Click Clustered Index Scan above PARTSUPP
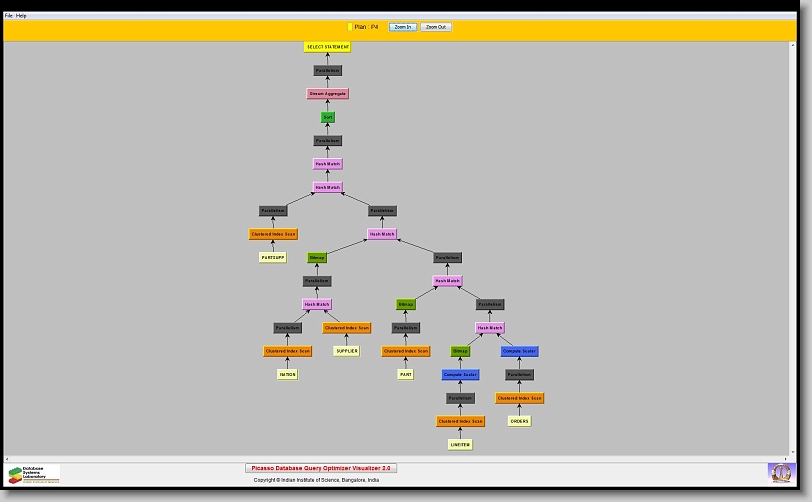This screenshot has height=502, width=812. pos(273,234)
